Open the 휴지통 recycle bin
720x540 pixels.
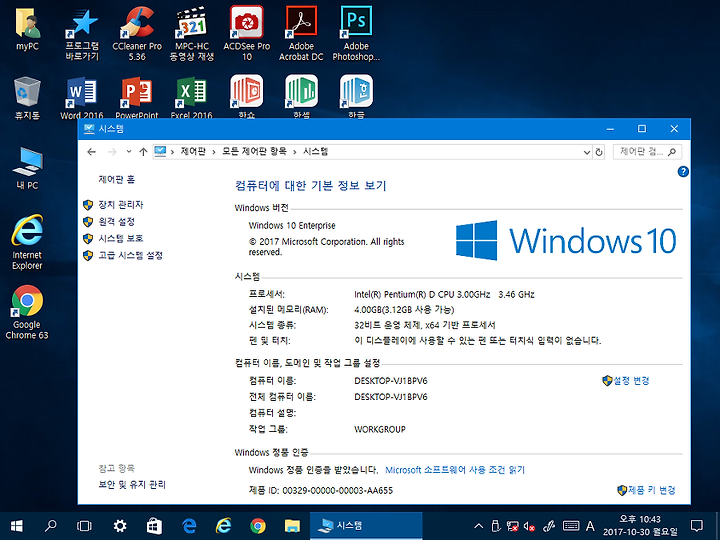[27, 98]
